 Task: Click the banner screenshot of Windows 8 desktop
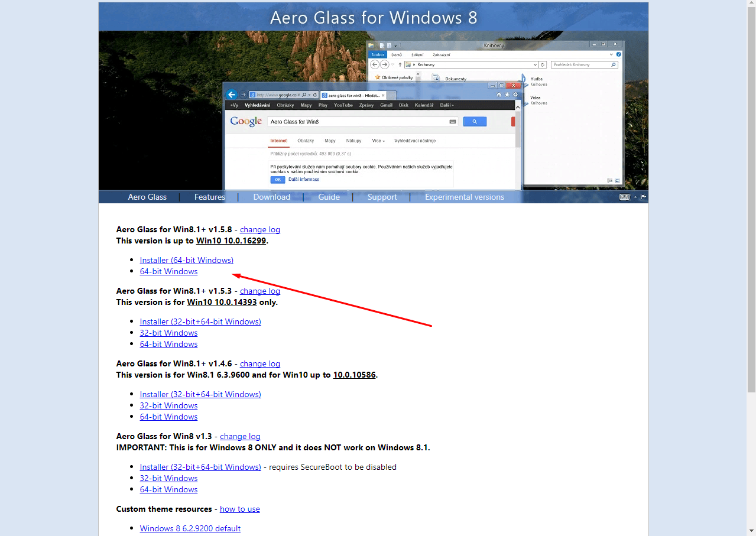374,110
